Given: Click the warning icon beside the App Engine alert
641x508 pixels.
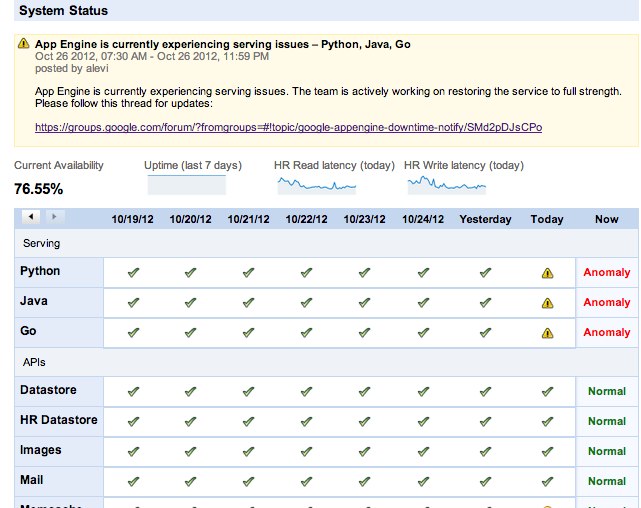Looking at the screenshot, I should point(24,45).
